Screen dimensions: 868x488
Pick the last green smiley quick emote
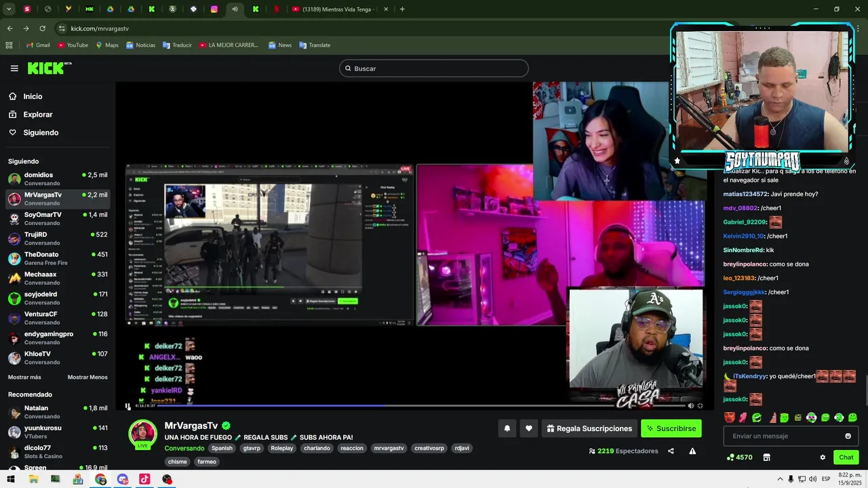pyautogui.click(x=852, y=418)
